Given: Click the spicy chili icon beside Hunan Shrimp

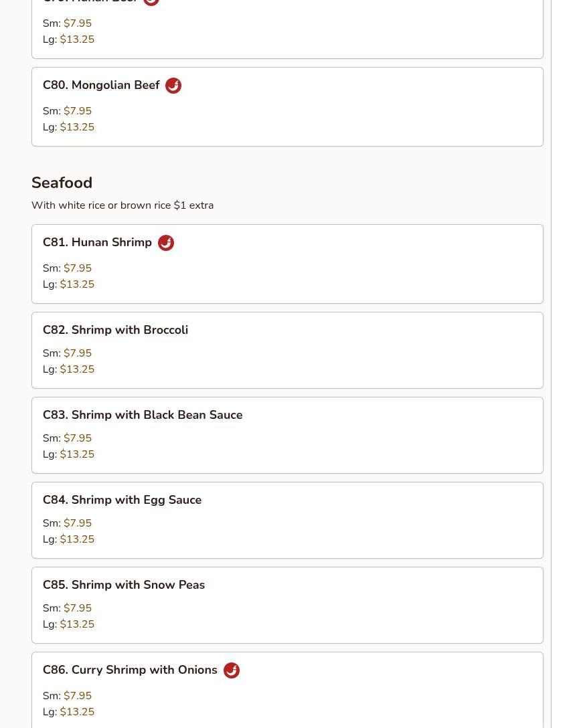Looking at the screenshot, I should click(x=166, y=243).
